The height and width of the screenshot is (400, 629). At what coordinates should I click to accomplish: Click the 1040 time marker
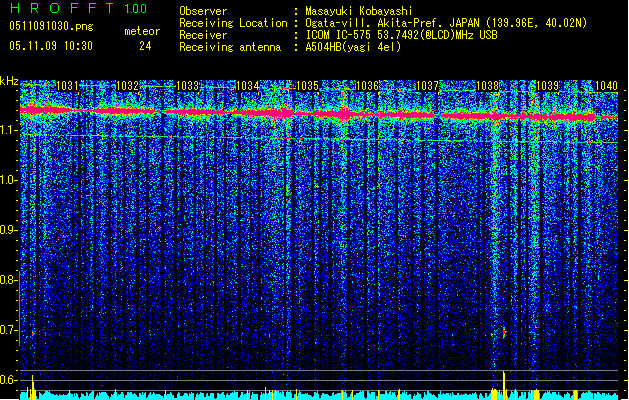click(607, 85)
